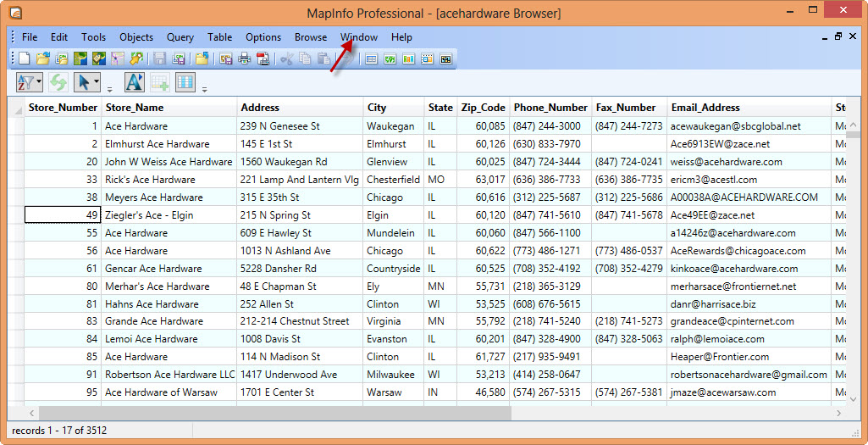868x445 pixels.
Task: Click the state cell "MO"
Action: coord(440,180)
